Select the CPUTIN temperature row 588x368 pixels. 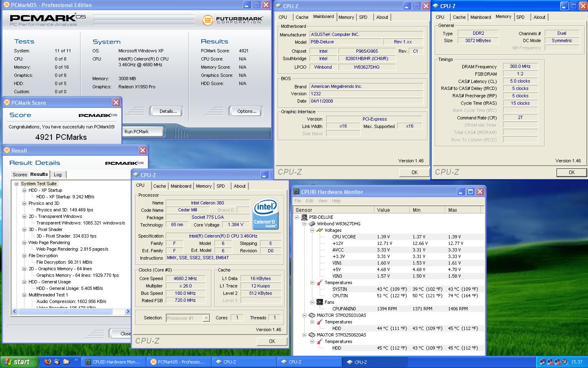point(389,296)
